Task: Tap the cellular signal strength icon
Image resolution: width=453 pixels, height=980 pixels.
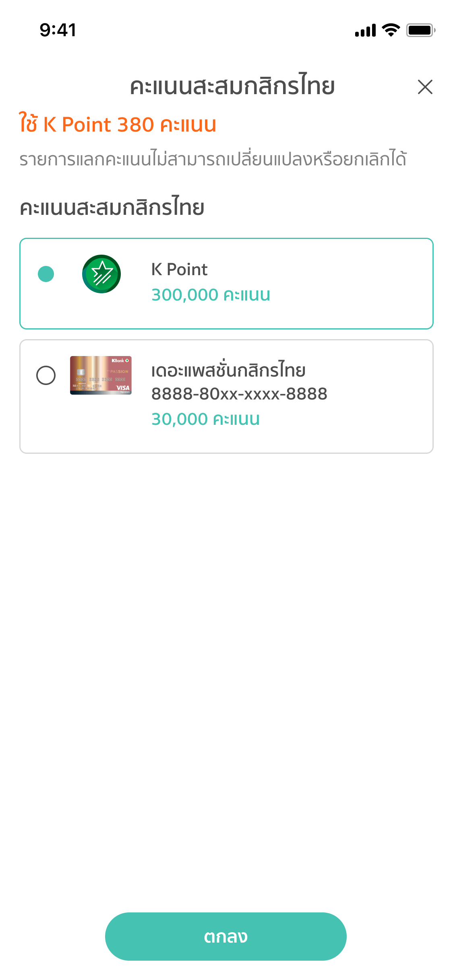Action: tap(365, 31)
